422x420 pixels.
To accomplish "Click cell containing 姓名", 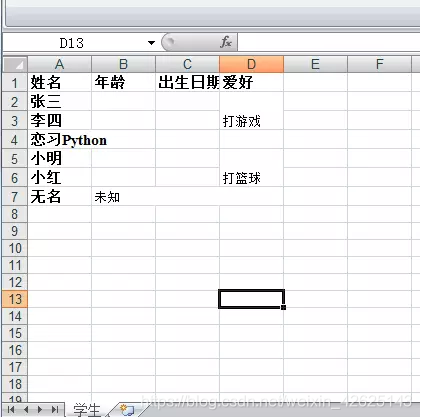I will [59, 82].
